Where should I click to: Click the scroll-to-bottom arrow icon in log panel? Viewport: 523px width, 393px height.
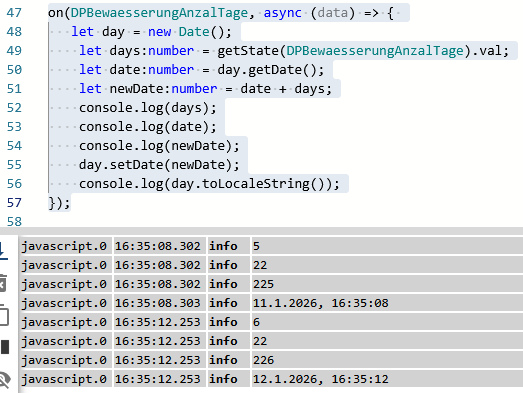[x=3, y=250]
